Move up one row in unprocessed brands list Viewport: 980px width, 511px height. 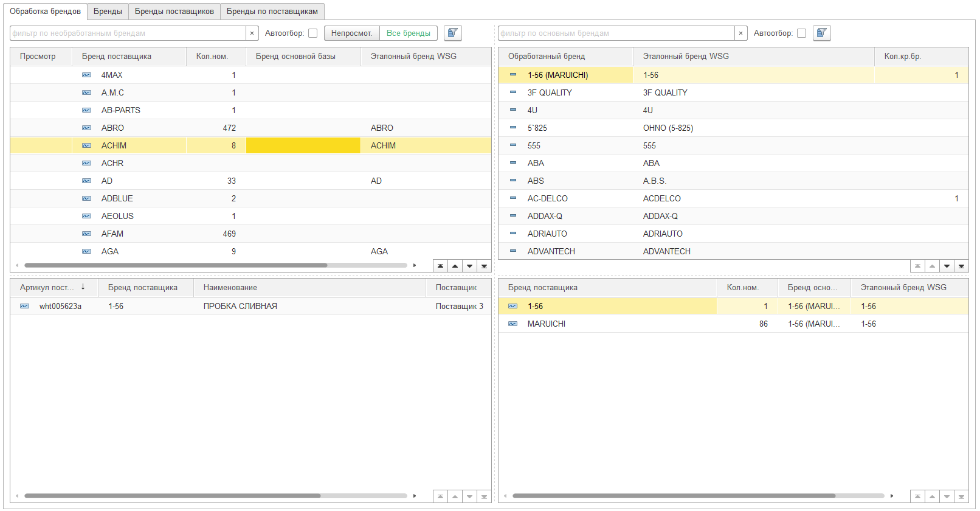pyautogui.click(x=455, y=266)
